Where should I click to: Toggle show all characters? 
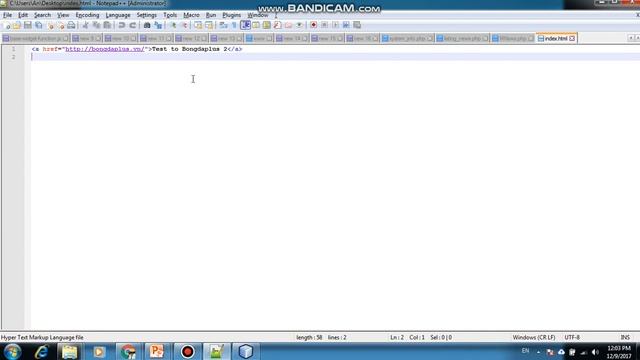[234, 25]
